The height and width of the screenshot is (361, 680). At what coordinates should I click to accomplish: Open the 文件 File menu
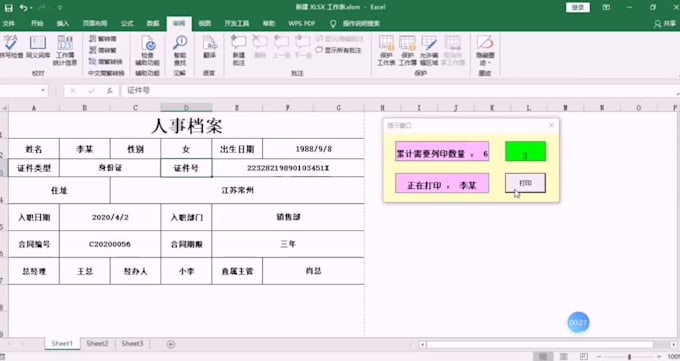pos(8,23)
